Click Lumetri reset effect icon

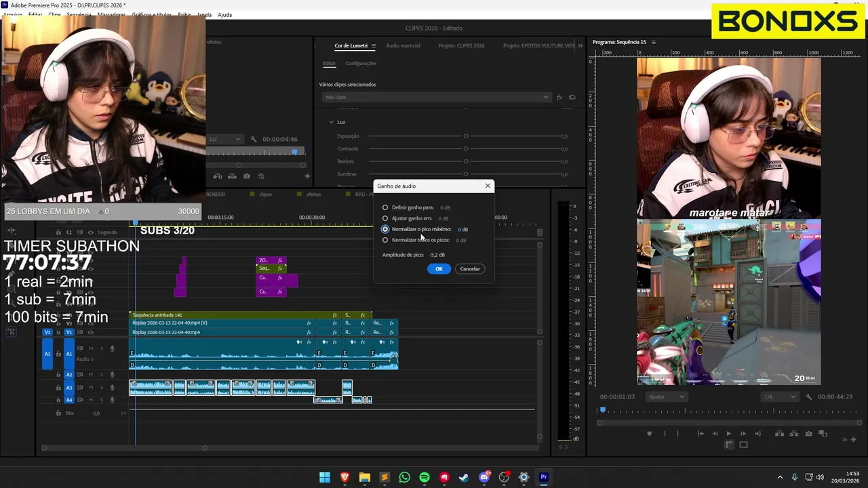572,98
